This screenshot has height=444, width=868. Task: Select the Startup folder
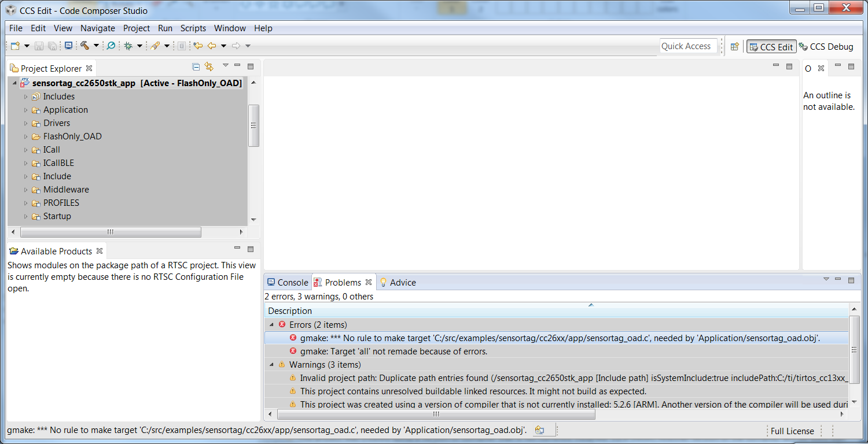click(57, 216)
